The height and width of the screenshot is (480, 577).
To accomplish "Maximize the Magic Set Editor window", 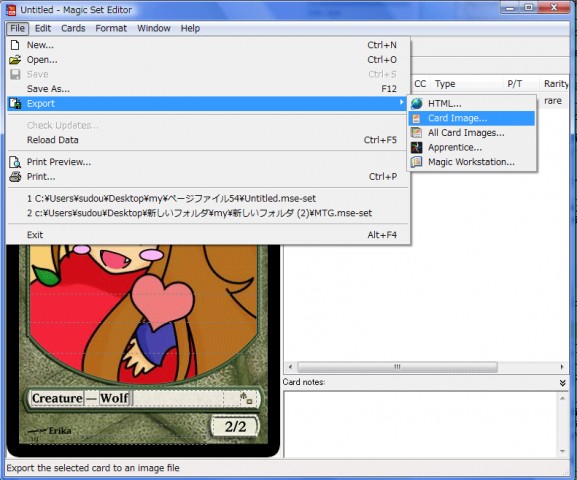I will pyautogui.click(x=528, y=8).
